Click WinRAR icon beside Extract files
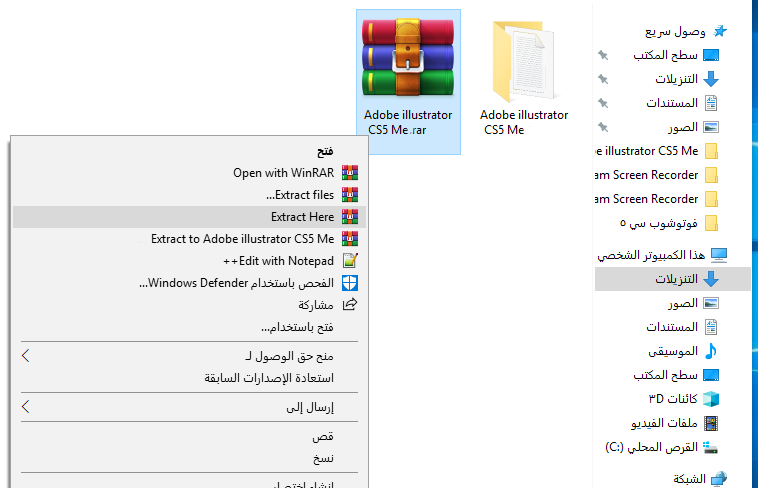This screenshot has width=758, height=488. pos(350,195)
